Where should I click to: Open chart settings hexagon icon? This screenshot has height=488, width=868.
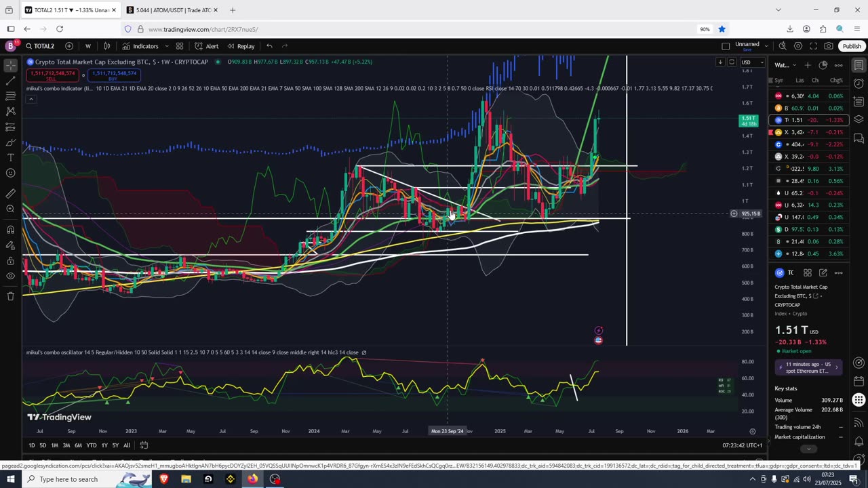798,46
